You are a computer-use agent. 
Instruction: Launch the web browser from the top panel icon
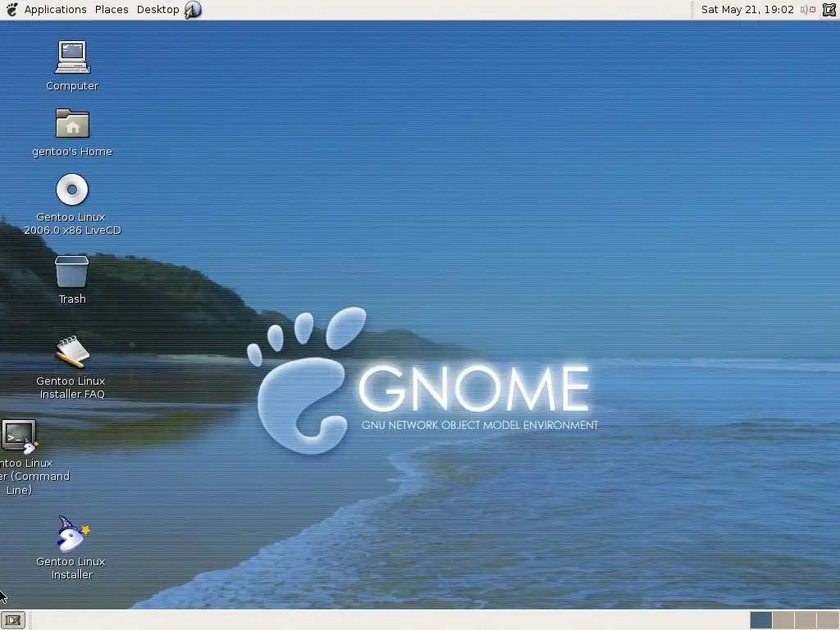click(x=193, y=10)
